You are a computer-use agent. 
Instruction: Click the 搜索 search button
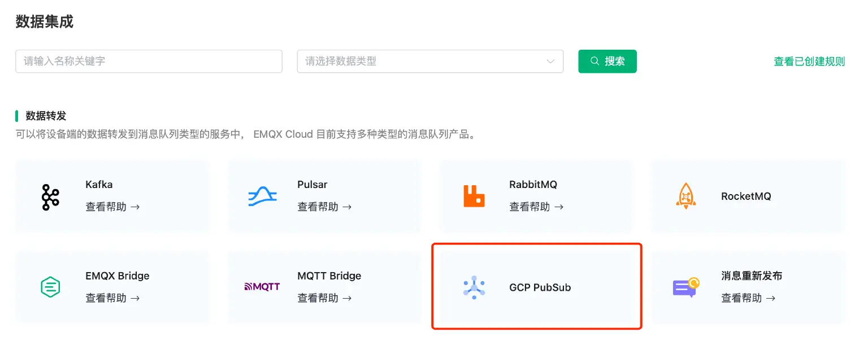(607, 61)
